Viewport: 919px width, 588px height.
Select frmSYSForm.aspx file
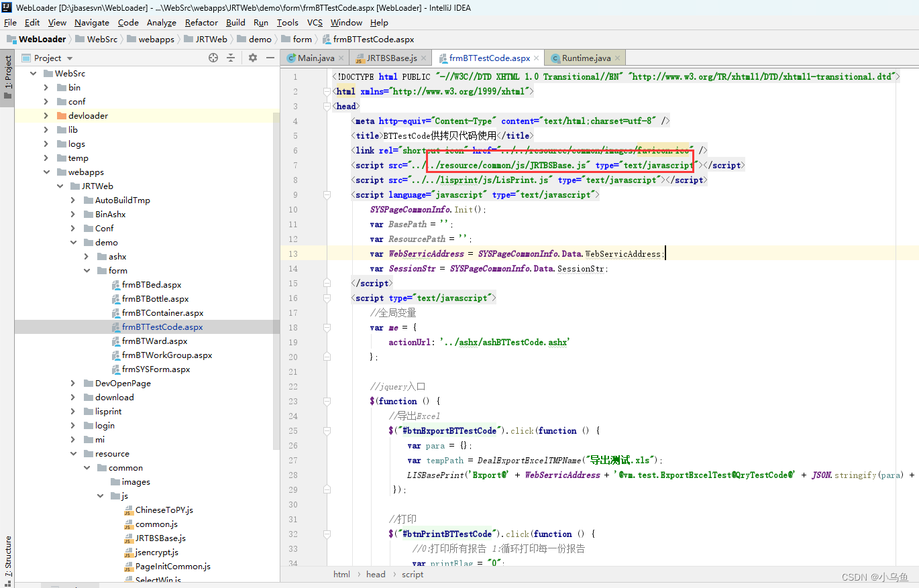[156, 369]
